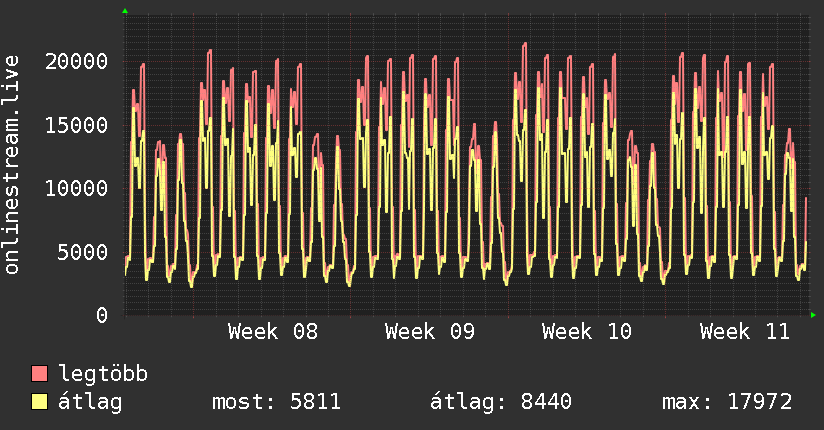Click the yellow átlag legend swatch
Screen dimensions: 824x430
coord(39,402)
